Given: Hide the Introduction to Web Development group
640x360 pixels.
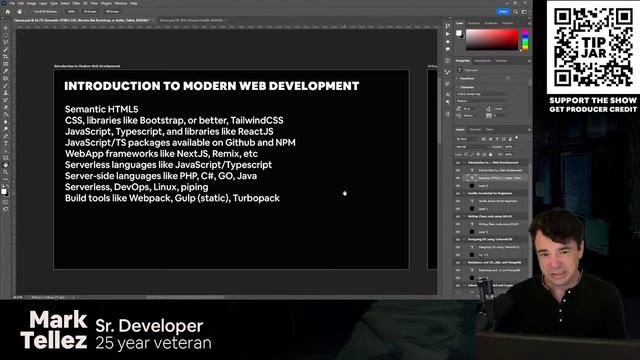Looking at the screenshot, I should click(458, 162).
